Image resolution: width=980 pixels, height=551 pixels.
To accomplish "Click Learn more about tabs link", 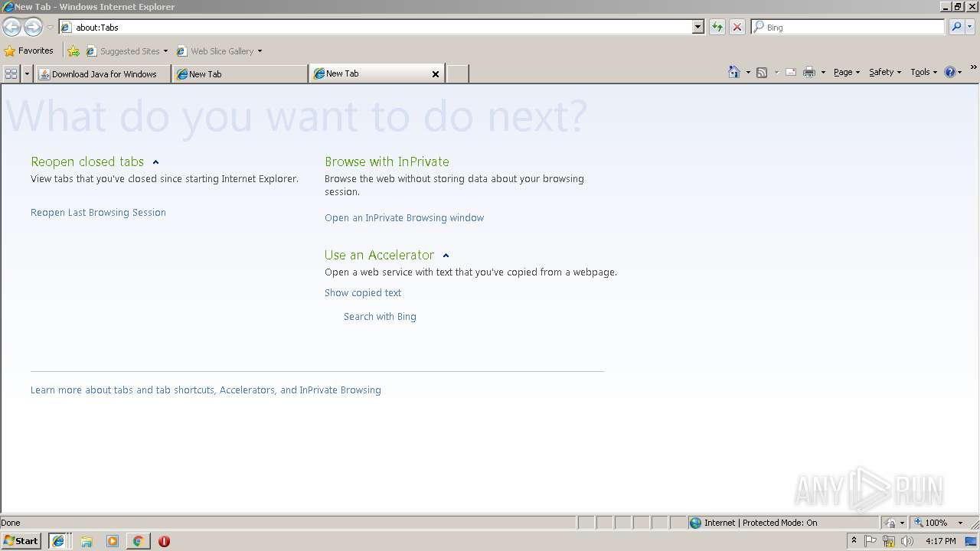I will (205, 390).
